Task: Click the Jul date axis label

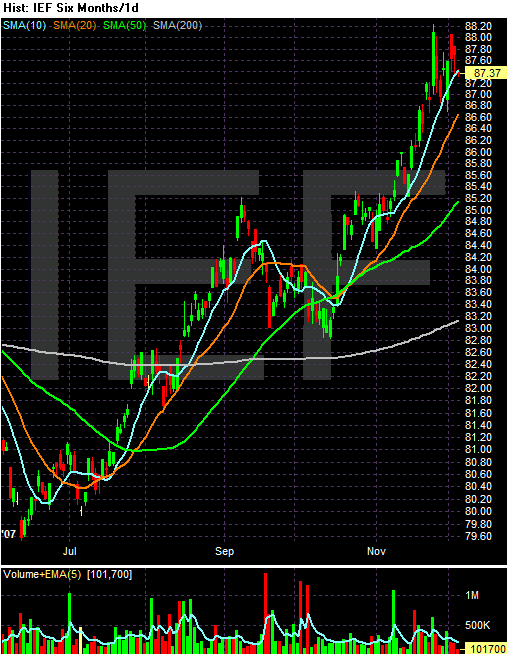Action: pyautogui.click(x=70, y=551)
